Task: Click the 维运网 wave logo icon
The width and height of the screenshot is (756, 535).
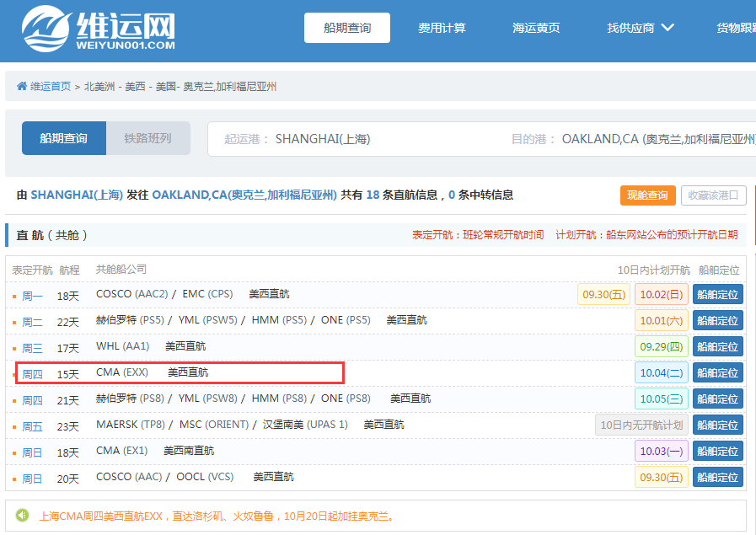Action: (x=46, y=28)
